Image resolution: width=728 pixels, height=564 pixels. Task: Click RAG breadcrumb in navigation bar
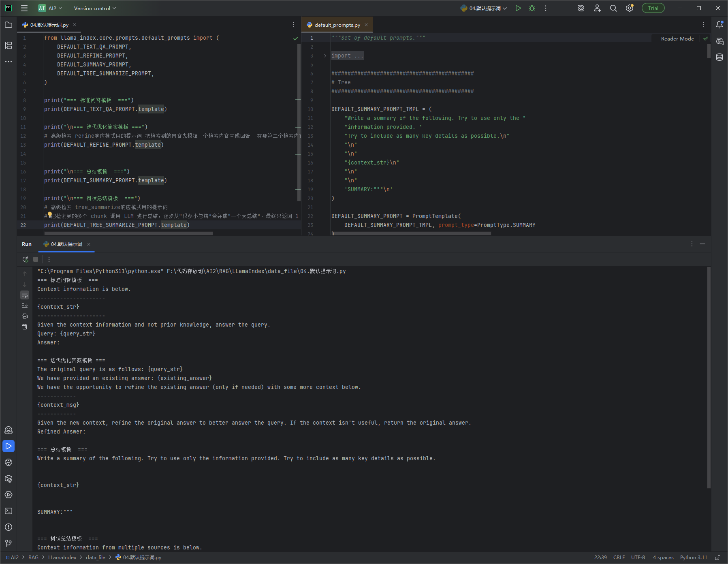coord(33,558)
